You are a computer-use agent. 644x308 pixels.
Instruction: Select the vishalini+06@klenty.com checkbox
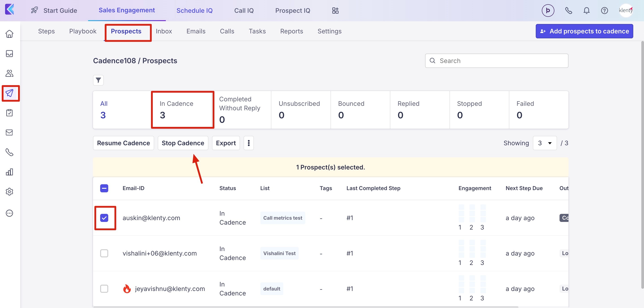tap(104, 253)
